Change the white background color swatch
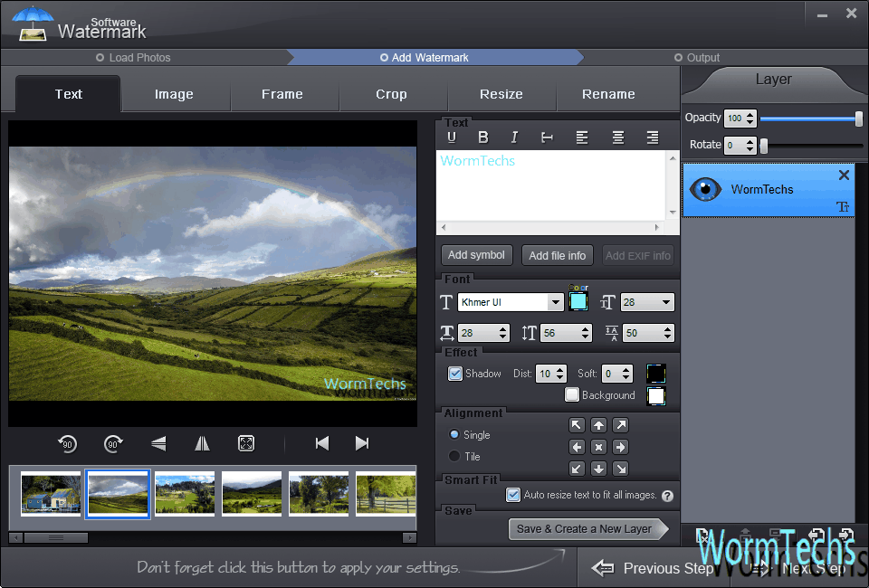869x588 pixels. point(656,396)
